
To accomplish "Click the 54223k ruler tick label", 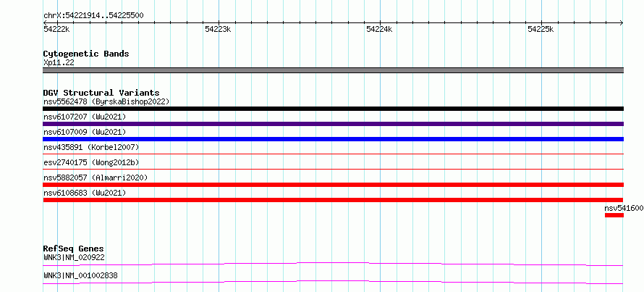I will click(x=218, y=29).
